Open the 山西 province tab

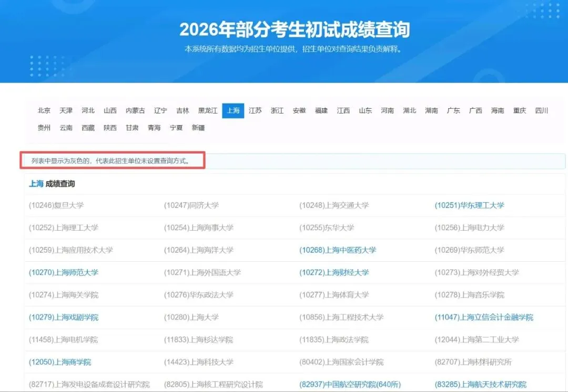click(110, 110)
